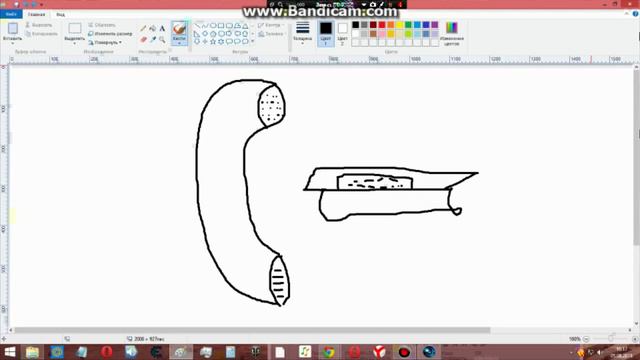Pick the black color swatch
The image size is (640, 360).
tap(356, 25)
